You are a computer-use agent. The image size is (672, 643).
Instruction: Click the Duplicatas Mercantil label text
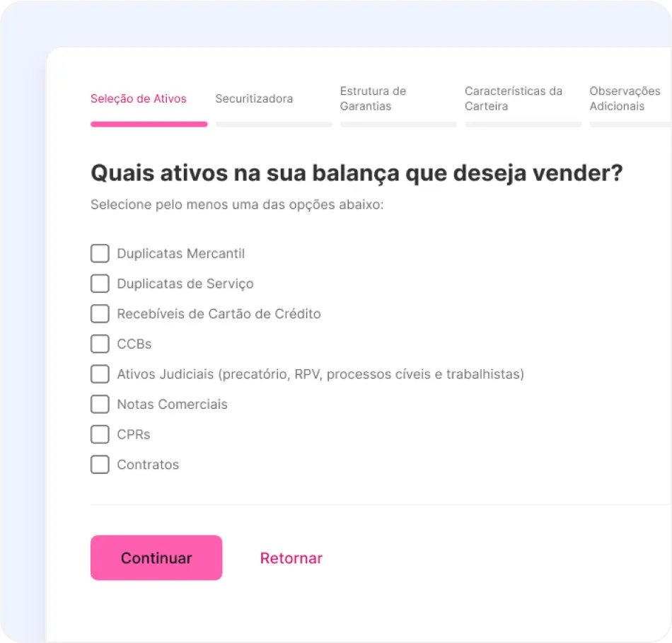(181, 253)
